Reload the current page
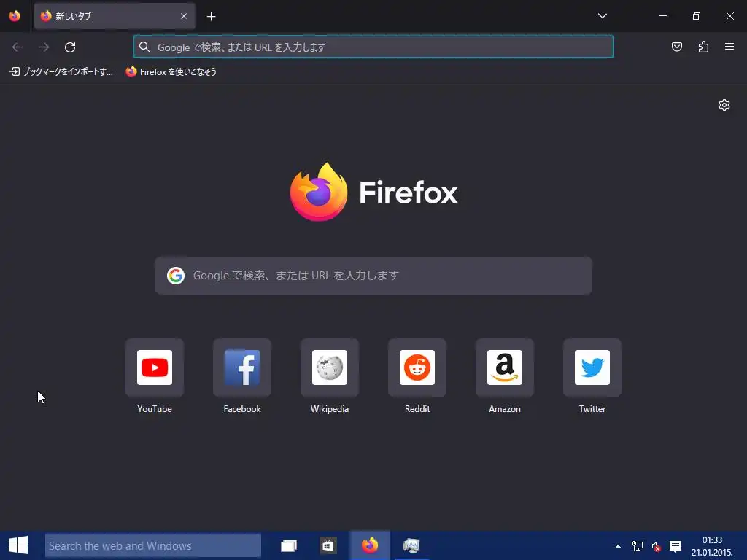747x560 pixels. pyautogui.click(x=70, y=47)
